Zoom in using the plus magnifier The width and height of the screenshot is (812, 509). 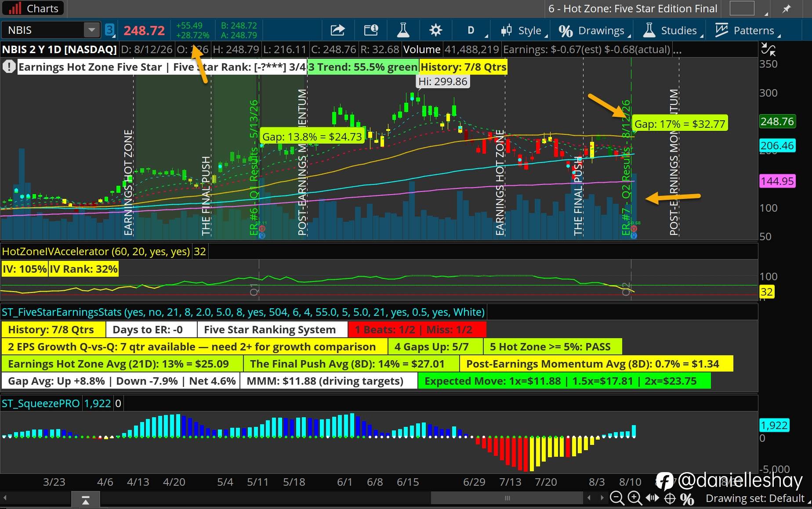(x=634, y=498)
